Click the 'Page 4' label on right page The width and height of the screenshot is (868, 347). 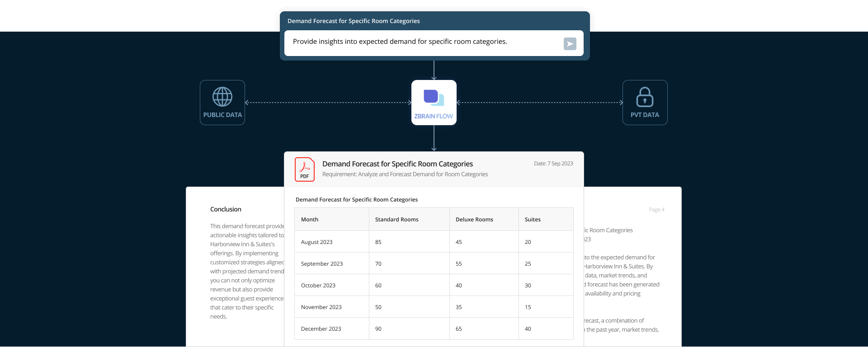pyautogui.click(x=656, y=210)
